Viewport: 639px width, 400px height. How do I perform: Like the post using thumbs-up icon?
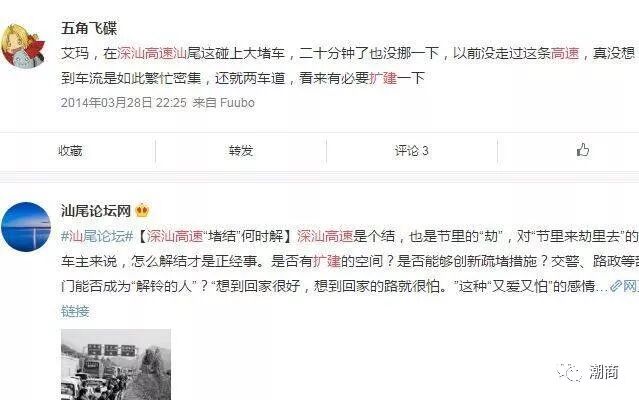point(583,150)
